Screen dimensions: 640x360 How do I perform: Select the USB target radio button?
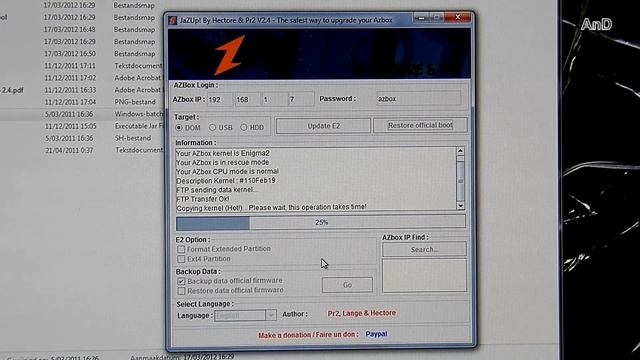coord(212,127)
